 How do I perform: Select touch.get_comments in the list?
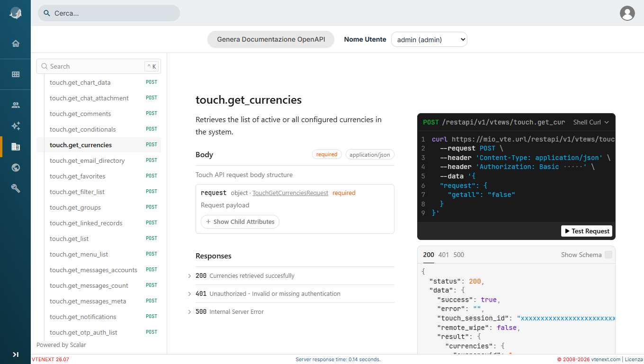(98, 114)
